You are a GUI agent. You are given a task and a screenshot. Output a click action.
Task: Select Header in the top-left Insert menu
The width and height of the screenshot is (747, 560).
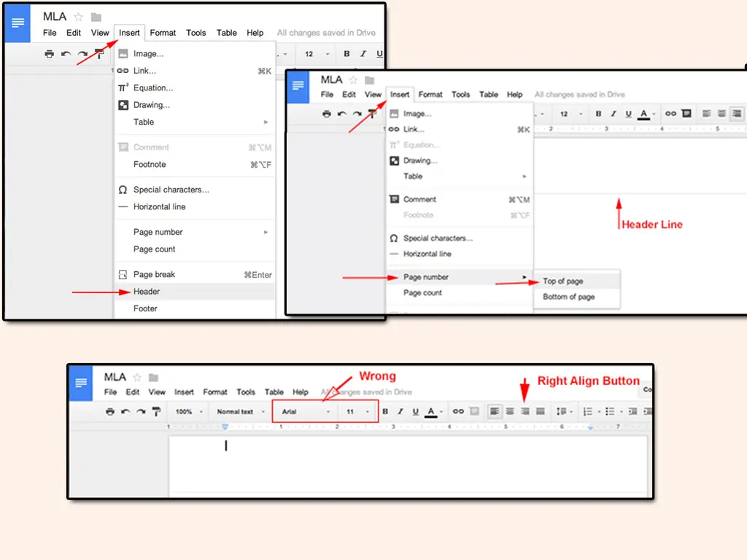pyautogui.click(x=147, y=292)
